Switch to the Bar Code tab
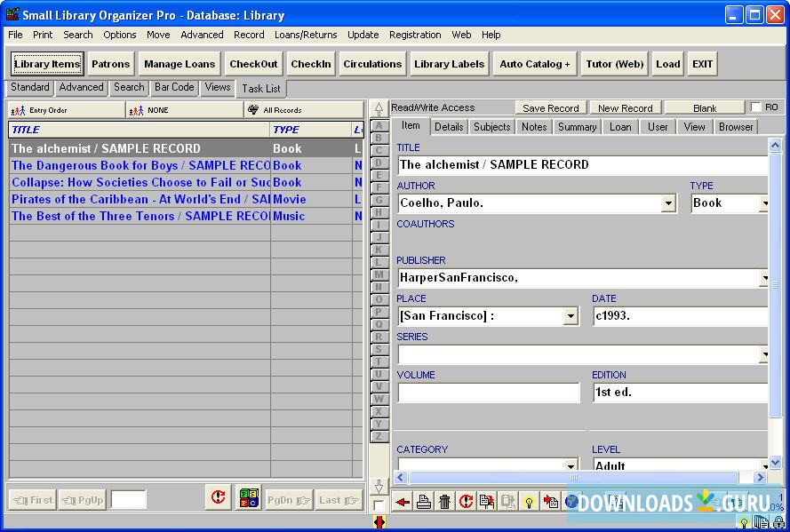Image resolution: width=790 pixels, height=532 pixels. (x=174, y=87)
